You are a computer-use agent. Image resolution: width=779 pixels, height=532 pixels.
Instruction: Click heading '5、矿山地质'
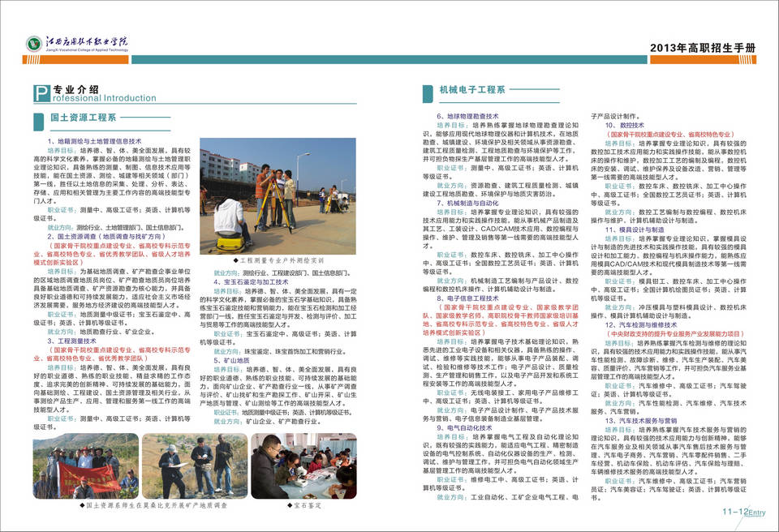click(231, 361)
